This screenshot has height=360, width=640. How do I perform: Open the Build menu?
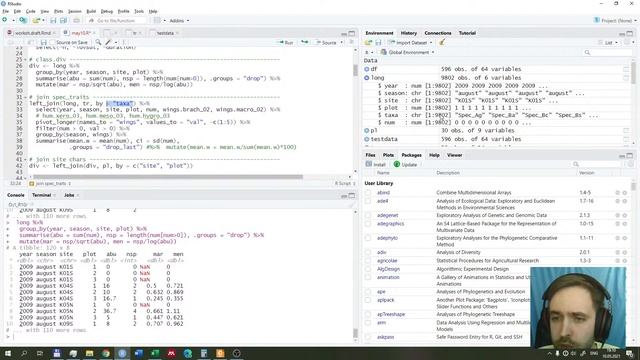point(91,11)
